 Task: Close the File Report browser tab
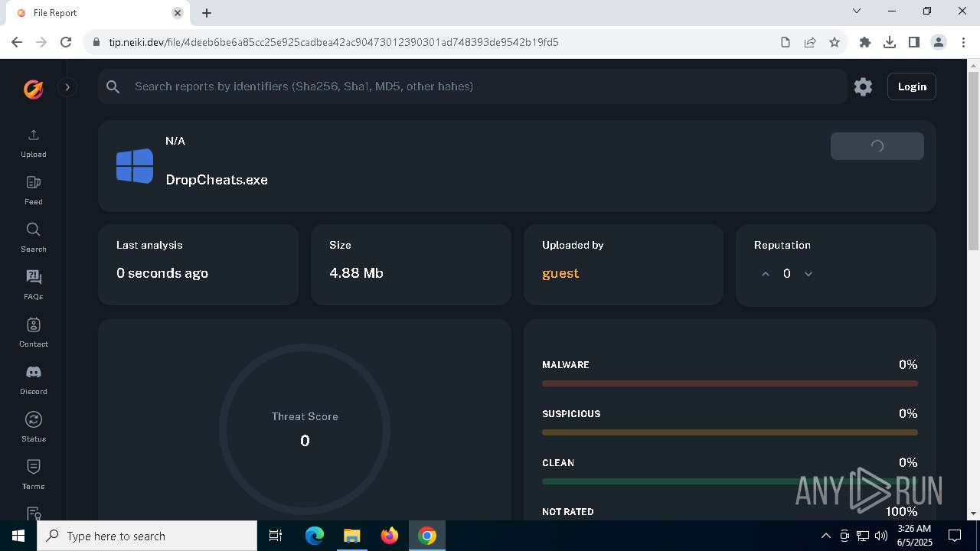point(178,13)
